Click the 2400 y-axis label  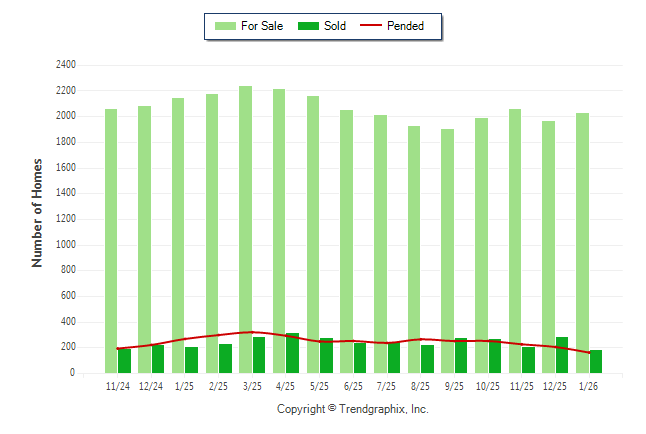point(66,65)
